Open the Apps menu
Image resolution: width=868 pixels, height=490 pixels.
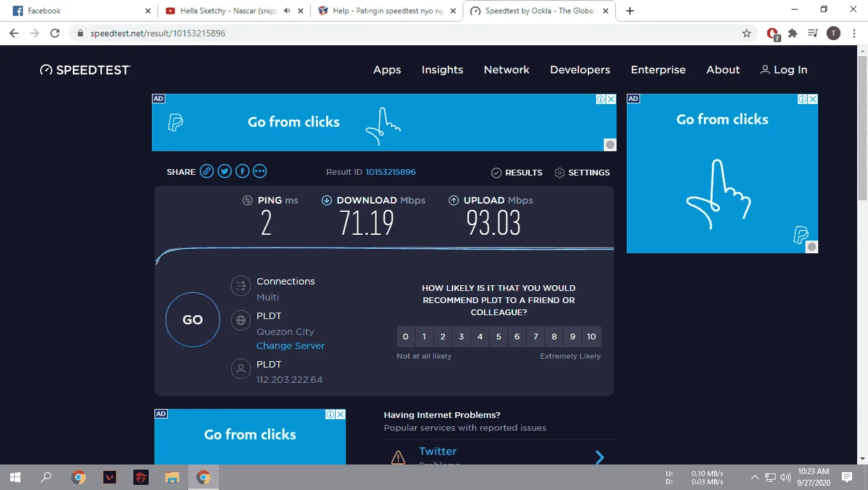(x=387, y=70)
